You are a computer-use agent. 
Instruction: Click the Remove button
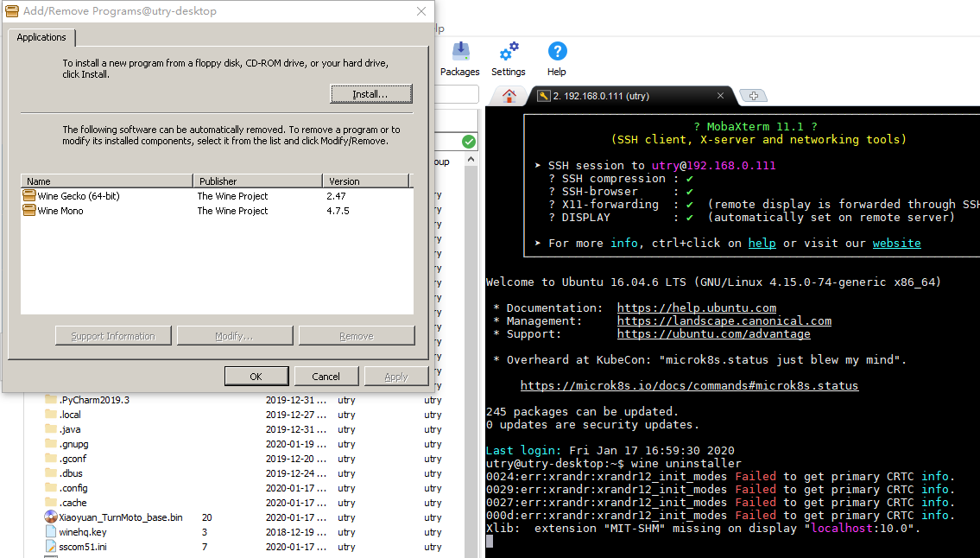(357, 336)
